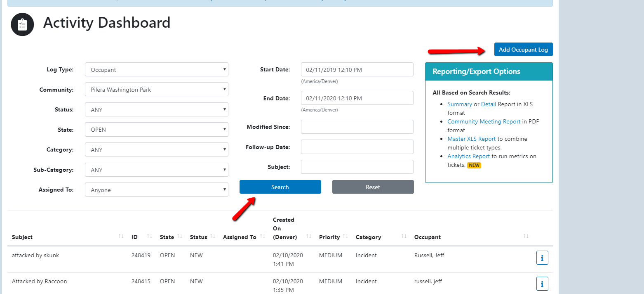Expand the Sub-Category dropdown
The width and height of the screenshot is (644, 294).
157,170
